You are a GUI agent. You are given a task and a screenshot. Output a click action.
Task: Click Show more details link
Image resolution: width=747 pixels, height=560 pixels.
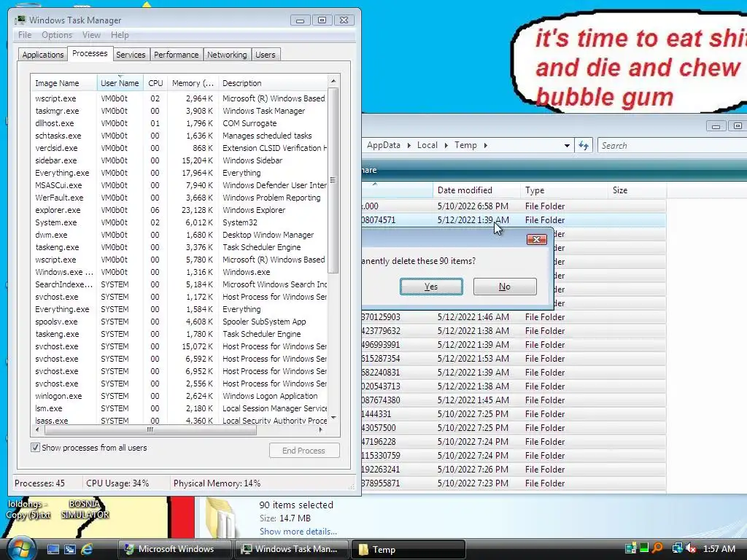click(x=298, y=532)
